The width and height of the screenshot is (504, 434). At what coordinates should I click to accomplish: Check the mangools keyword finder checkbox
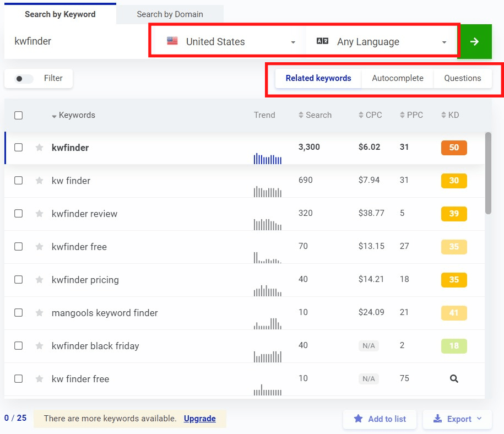(x=18, y=313)
